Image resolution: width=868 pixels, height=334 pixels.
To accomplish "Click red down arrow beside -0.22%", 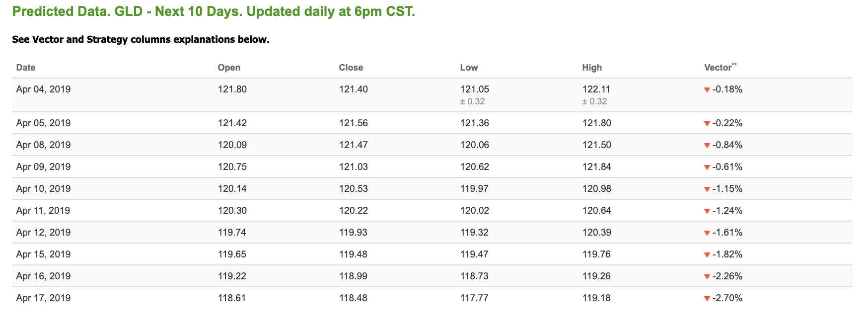I will (707, 124).
